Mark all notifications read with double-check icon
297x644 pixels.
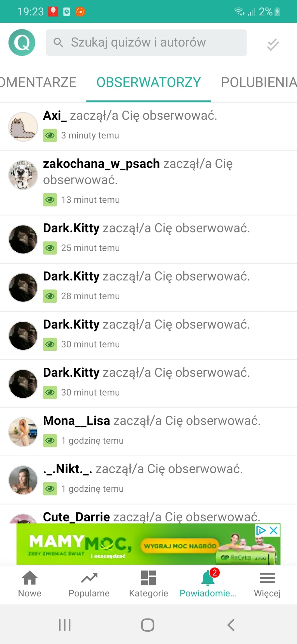[273, 44]
